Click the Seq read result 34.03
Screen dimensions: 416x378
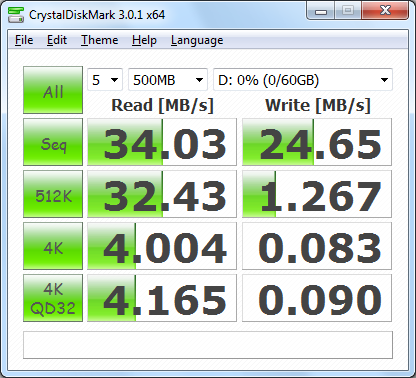point(162,142)
